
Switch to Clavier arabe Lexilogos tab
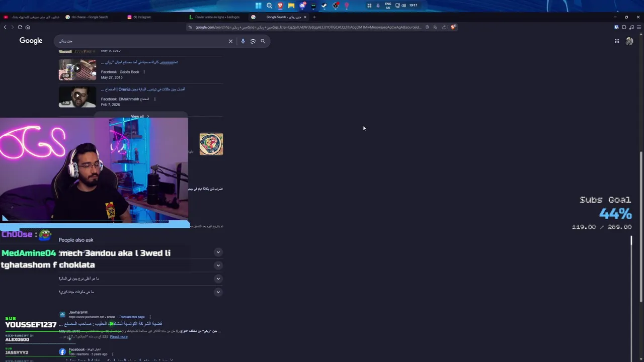pyautogui.click(x=216, y=17)
